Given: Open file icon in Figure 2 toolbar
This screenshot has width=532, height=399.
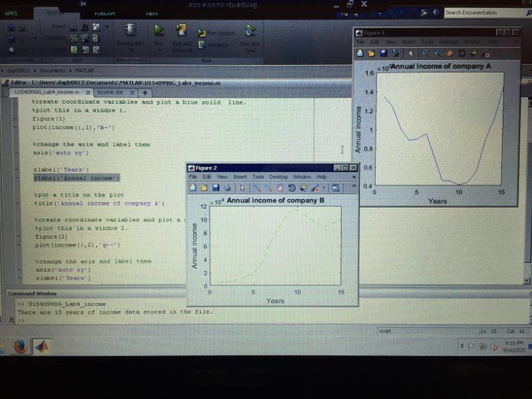Looking at the screenshot, I should pyautogui.click(x=204, y=188).
